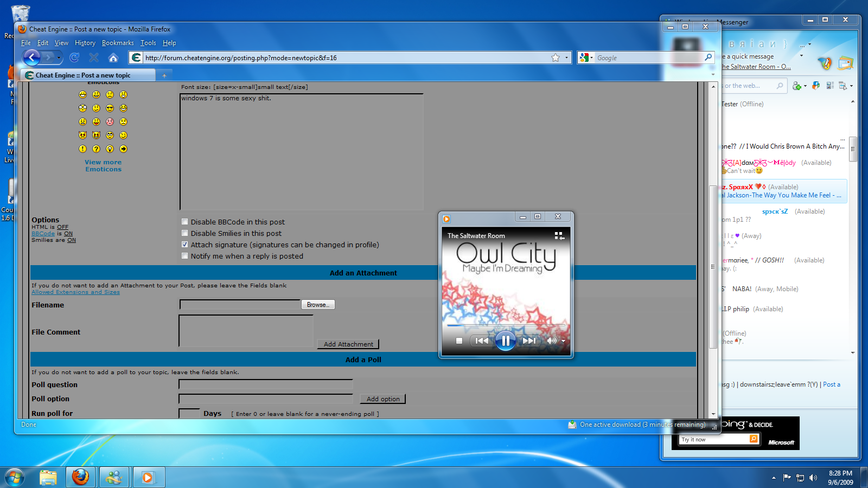Click inside the post message text area
The height and width of the screenshot is (488, 868).
[302, 152]
